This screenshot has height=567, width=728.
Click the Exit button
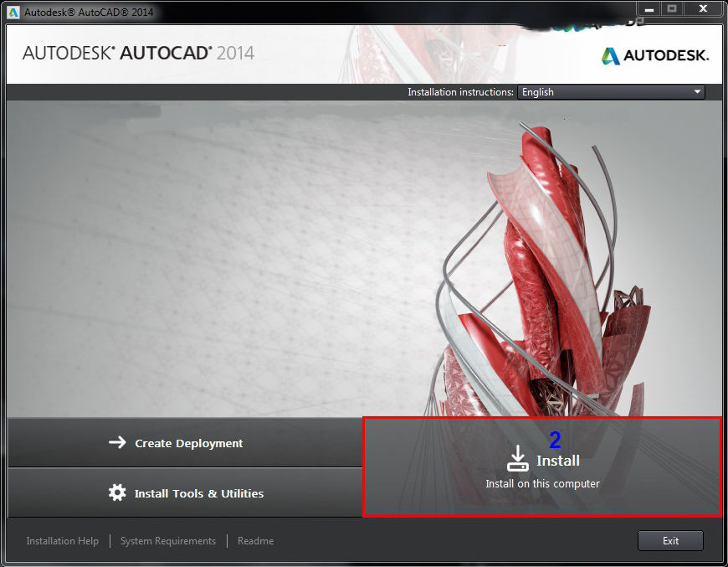pyautogui.click(x=670, y=541)
